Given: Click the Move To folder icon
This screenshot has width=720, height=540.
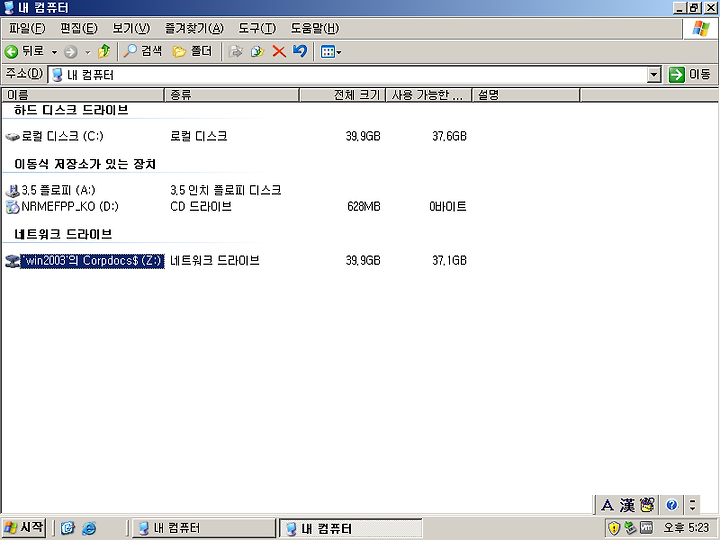Looking at the screenshot, I should 236,51.
